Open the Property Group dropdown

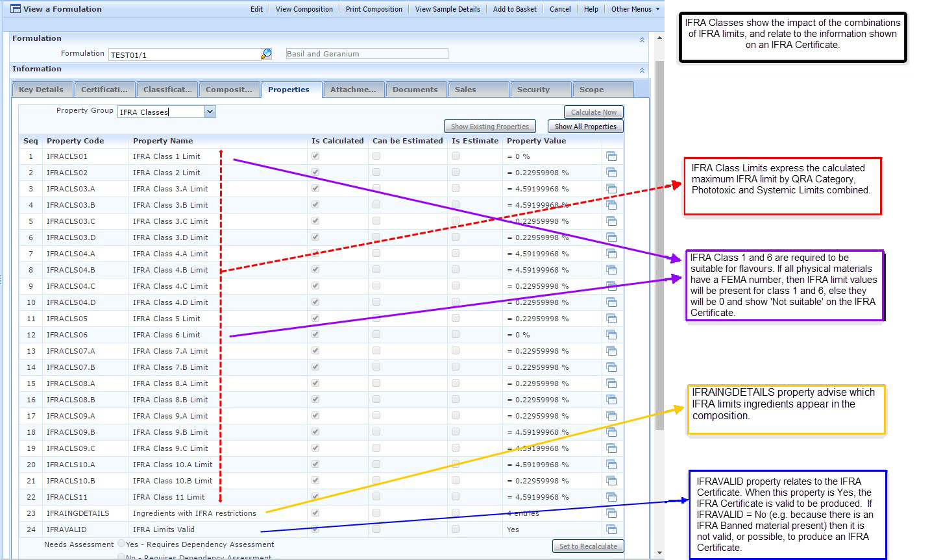(x=209, y=112)
